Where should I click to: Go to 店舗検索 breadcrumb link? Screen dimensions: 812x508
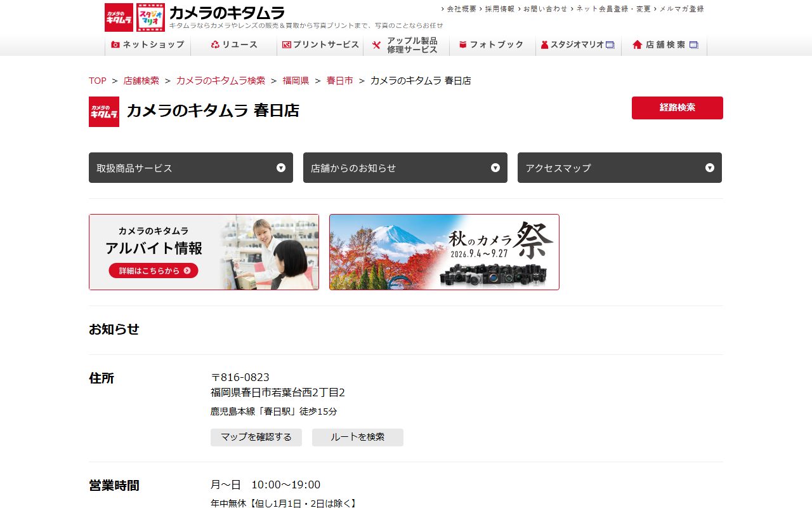pos(141,81)
